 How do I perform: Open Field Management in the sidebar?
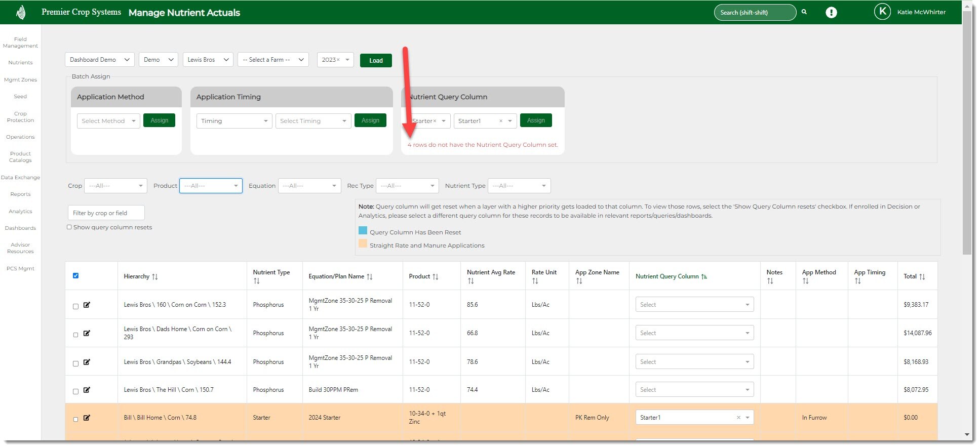coord(20,43)
